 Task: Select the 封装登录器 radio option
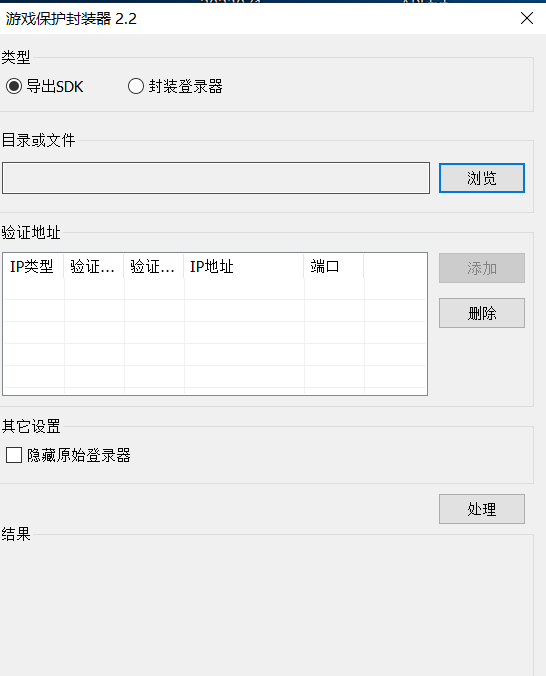click(x=135, y=86)
